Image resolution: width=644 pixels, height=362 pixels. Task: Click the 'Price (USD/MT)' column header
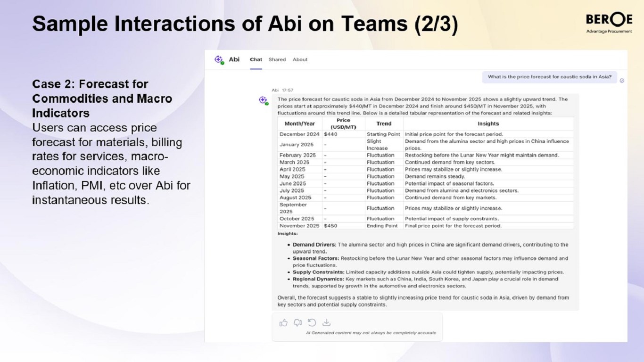point(343,123)
